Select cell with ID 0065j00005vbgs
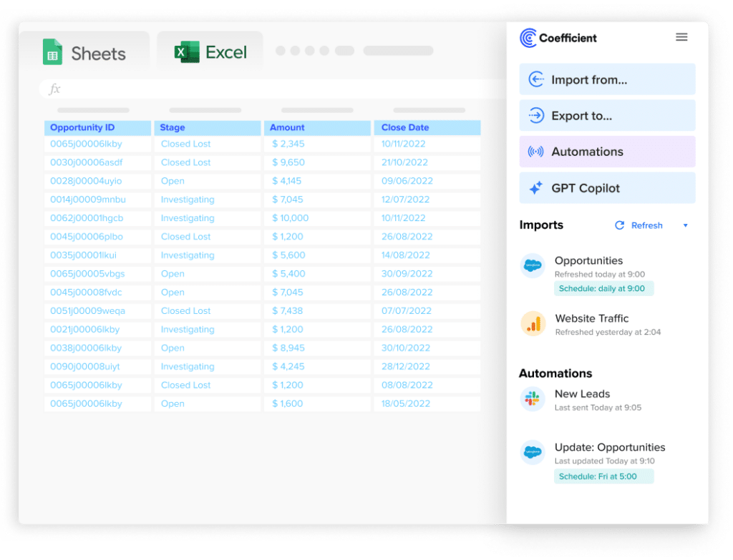Image resolution: width=733 pixels, height=560 pixels. (97, 274)
